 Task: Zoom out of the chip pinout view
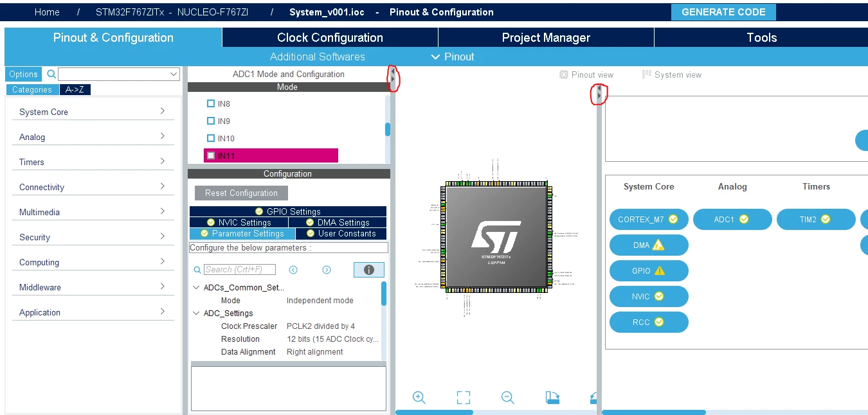tap(508, 398)
